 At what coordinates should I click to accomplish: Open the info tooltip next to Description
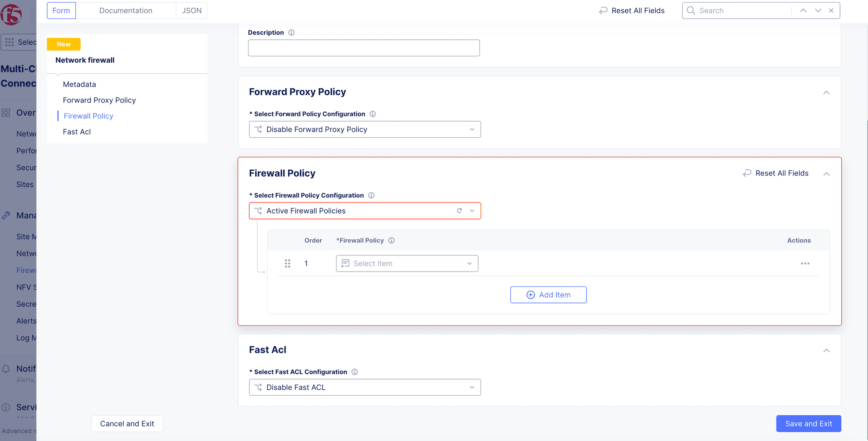tap(291, 32)
